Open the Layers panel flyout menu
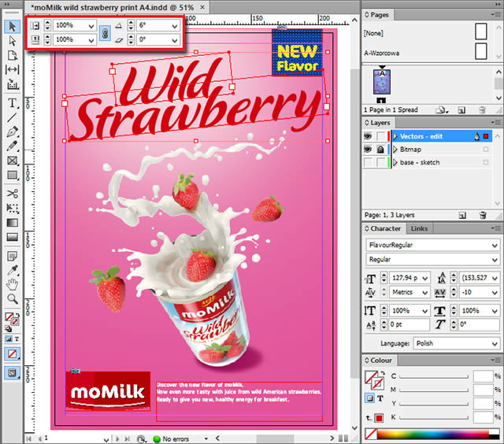 497,122
